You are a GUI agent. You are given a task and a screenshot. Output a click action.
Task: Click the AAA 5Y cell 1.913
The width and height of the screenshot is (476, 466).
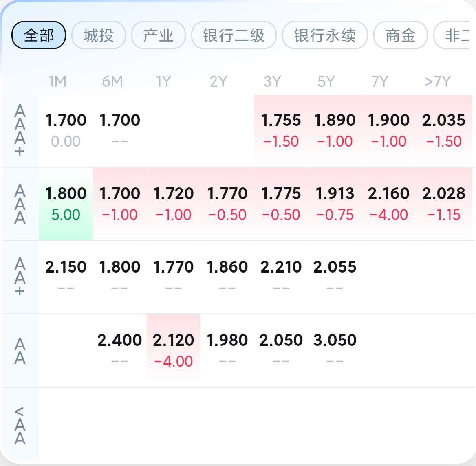coord(335,204)
